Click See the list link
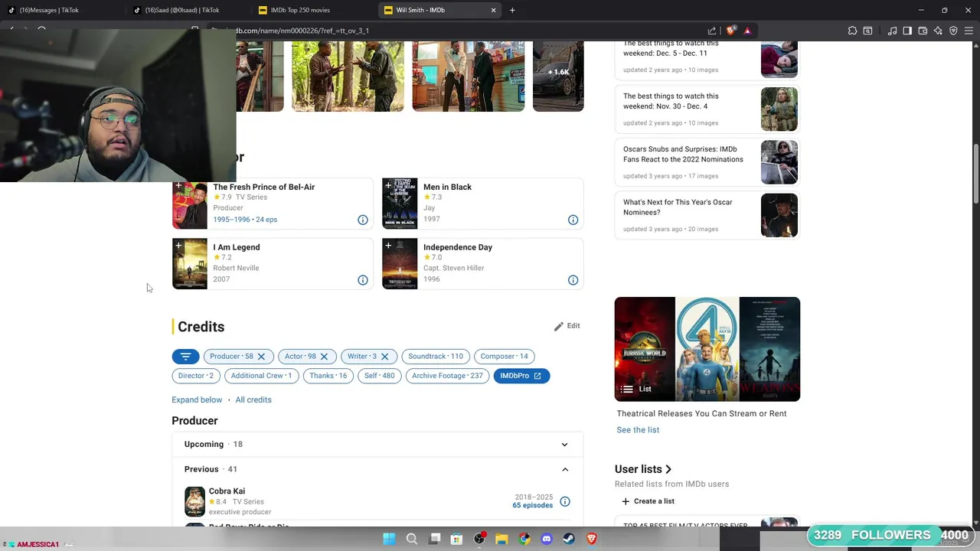This screenshot has width=980, height=551. (x=638, y=430)
